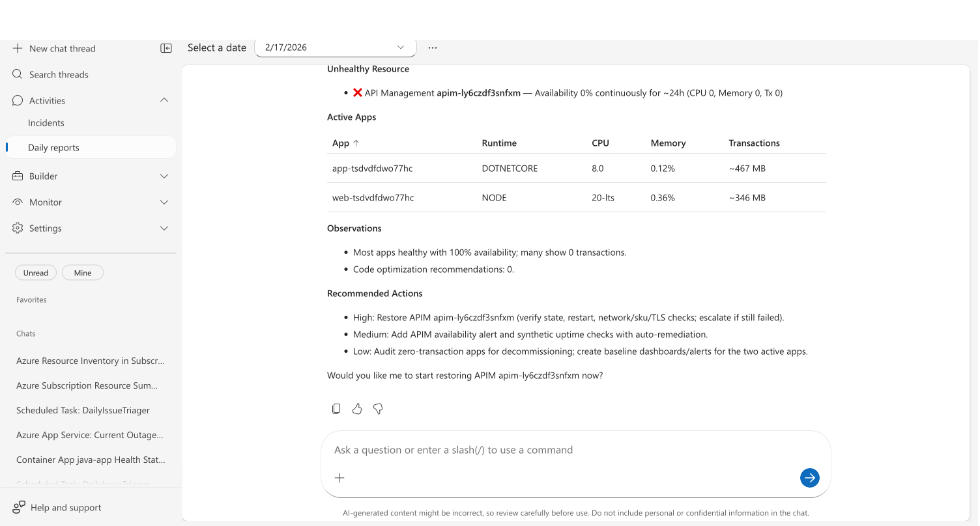Click the Monitor eye icon
The image size is (980, 526).
tap(18, 202)
